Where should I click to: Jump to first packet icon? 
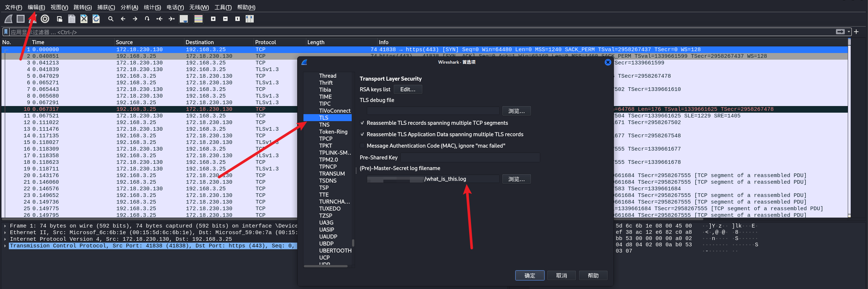click(x=159, y=19)
